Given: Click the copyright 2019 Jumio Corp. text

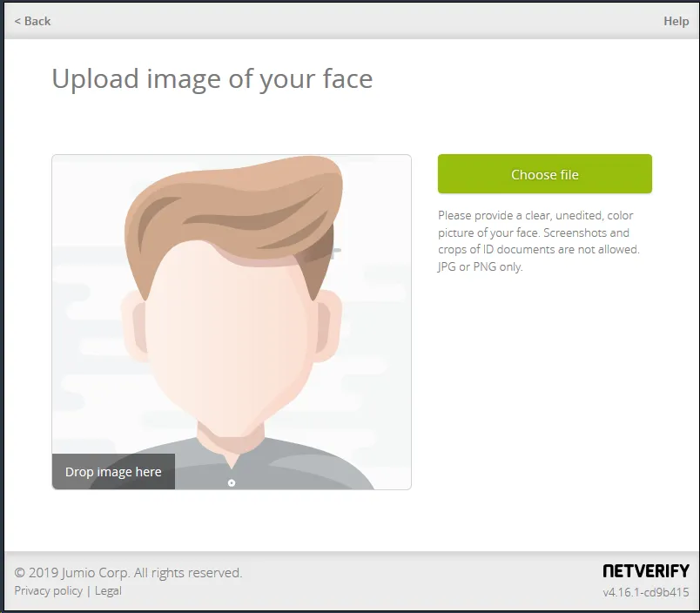Looking at the screenshot, I should [x=128, y=572].
